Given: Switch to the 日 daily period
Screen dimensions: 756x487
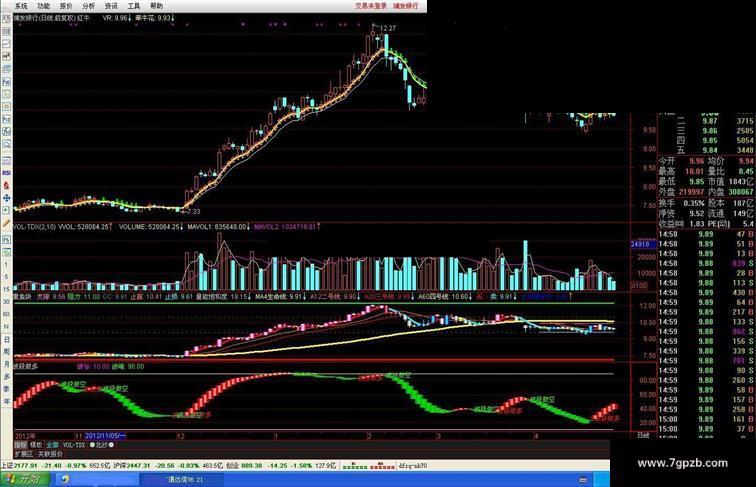Looking at the screenshot, I should pyautogui.click(x=6, y=339).
